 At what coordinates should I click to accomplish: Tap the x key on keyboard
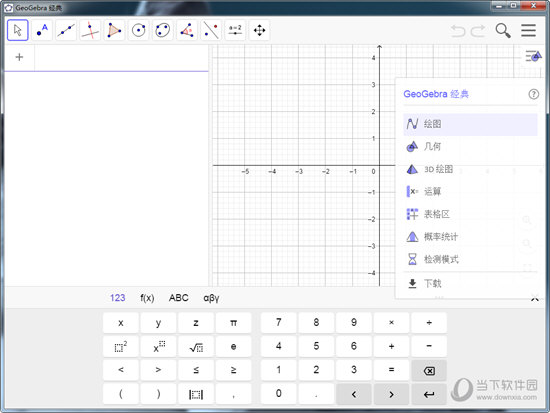(121, 323)
